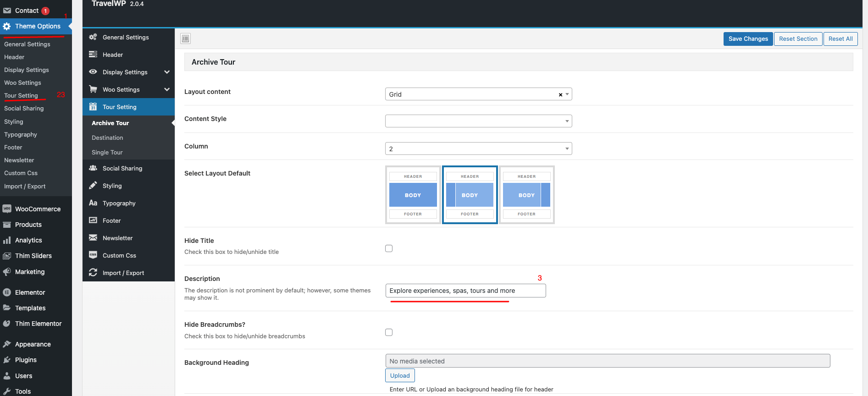Click the Header panel icon
Image resolution: width=868 pixels, height=396 pixels.
pyautogui.click(x=93, y=55)
